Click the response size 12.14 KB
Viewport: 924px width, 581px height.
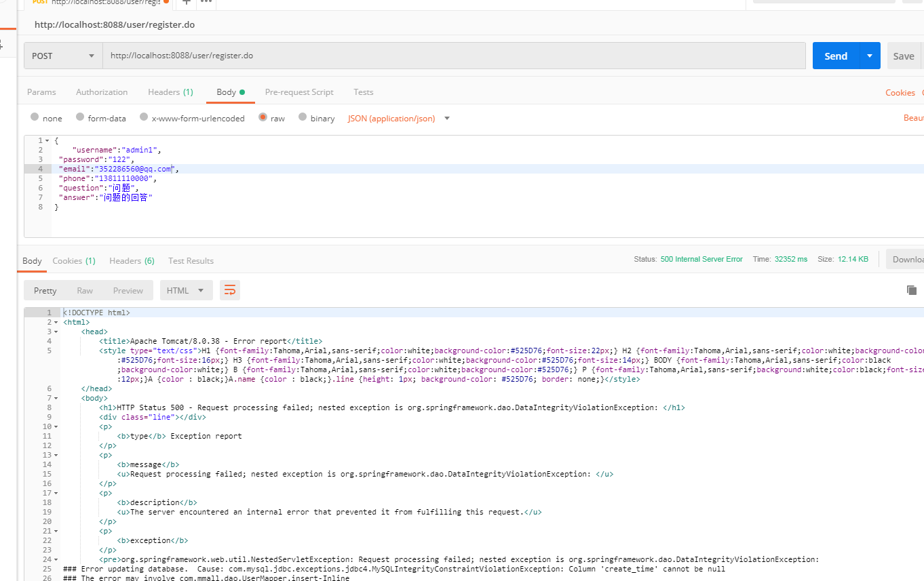pos(853,259)
